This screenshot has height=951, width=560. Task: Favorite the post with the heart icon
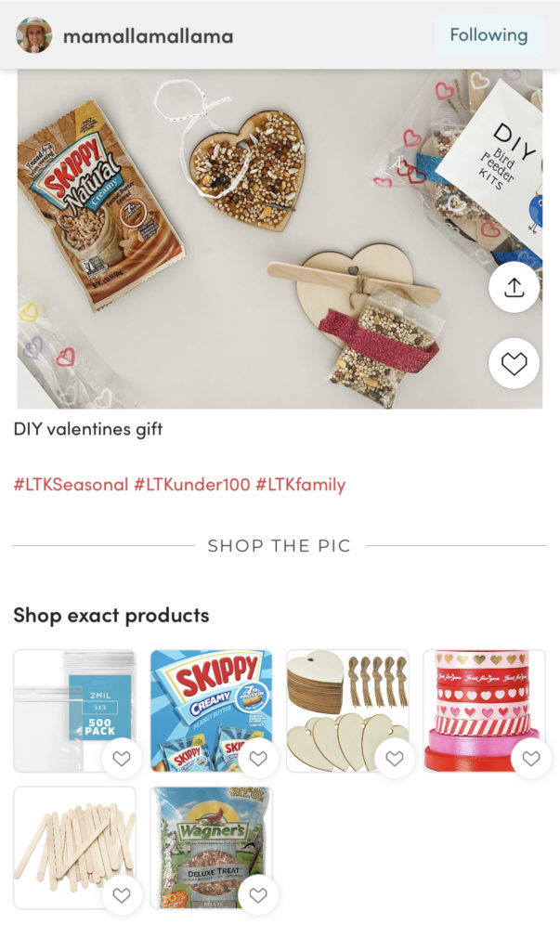click(x=514, y=363)
